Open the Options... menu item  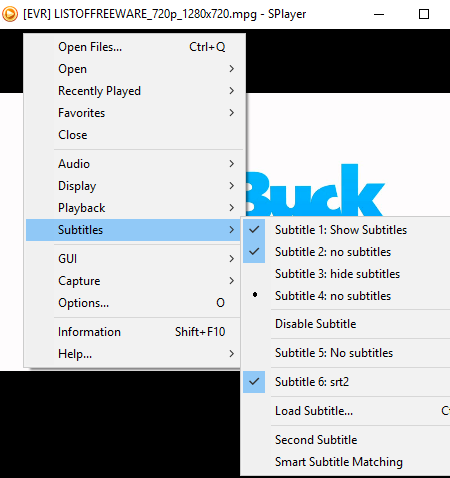(133, 303)
